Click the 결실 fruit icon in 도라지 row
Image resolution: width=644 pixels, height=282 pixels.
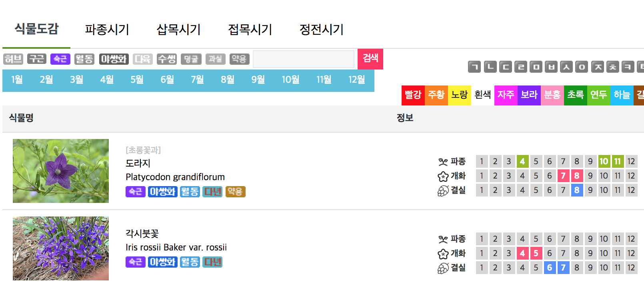pos(443,191)
